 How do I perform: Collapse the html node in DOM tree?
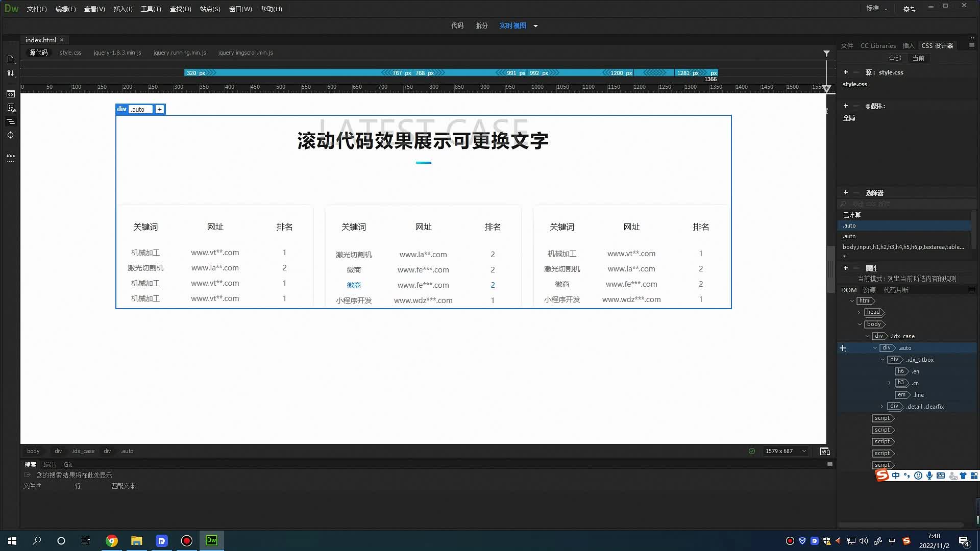pyautogui.click(x=852, y=301)
